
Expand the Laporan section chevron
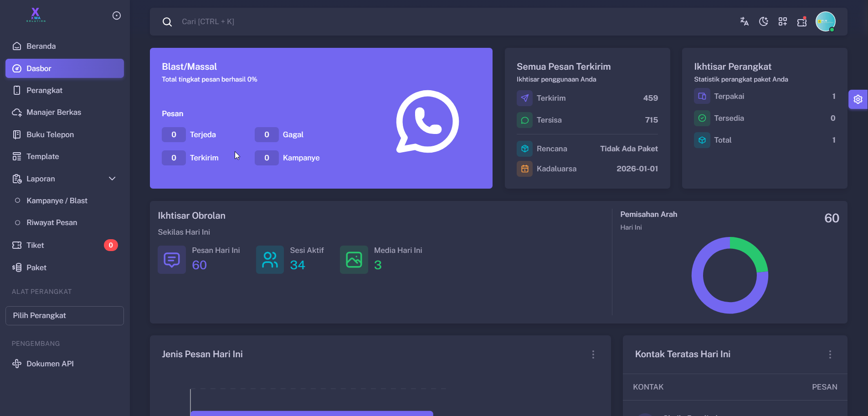[x=112, y=178]
